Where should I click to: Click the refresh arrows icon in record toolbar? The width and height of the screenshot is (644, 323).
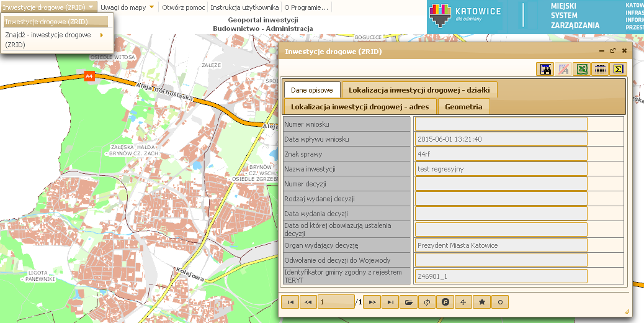click(x=427, y=302)
